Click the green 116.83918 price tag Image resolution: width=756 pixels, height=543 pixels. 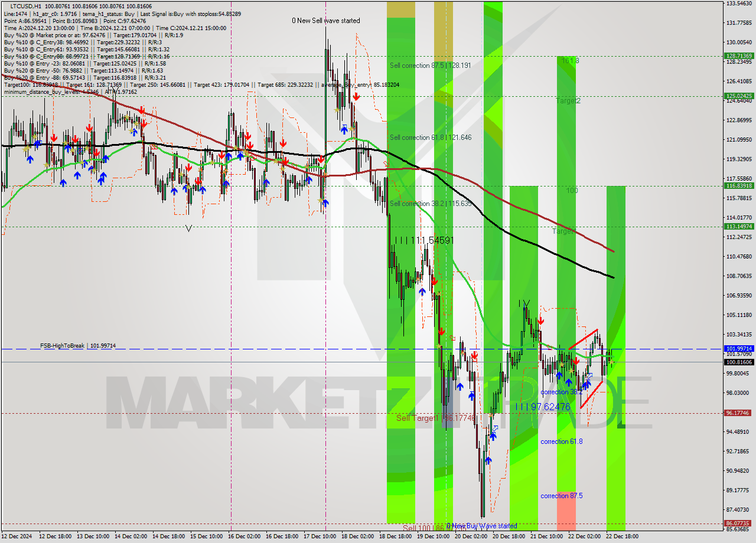pos(739,186)
